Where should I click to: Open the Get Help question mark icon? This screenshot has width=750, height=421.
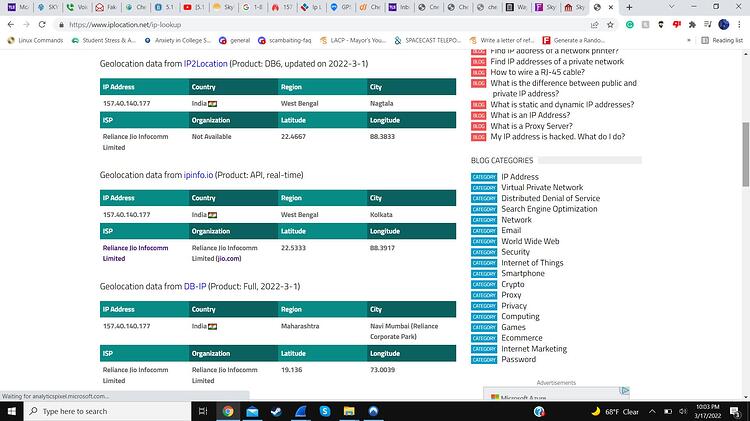[539, 411]
